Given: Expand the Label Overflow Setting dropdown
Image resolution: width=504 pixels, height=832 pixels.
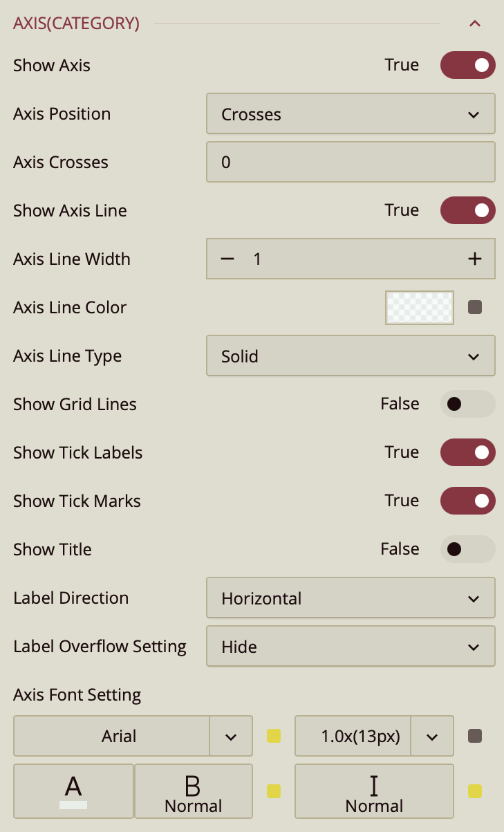Looking at the screenshot, I should 351,647.
